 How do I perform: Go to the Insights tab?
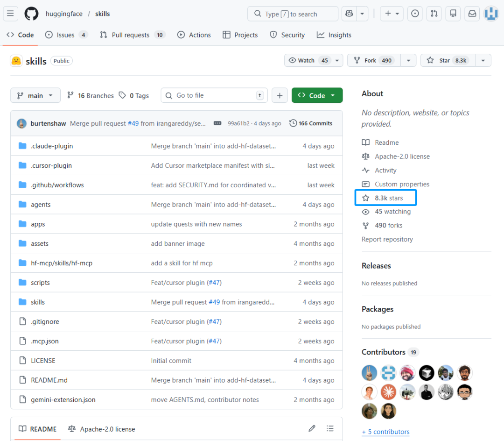point(334,35)
